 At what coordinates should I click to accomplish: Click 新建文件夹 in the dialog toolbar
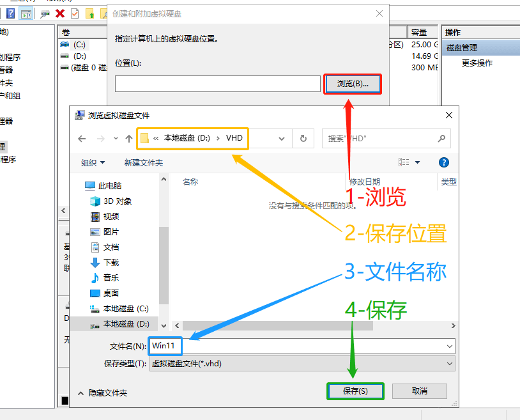[x=144, y=163]
